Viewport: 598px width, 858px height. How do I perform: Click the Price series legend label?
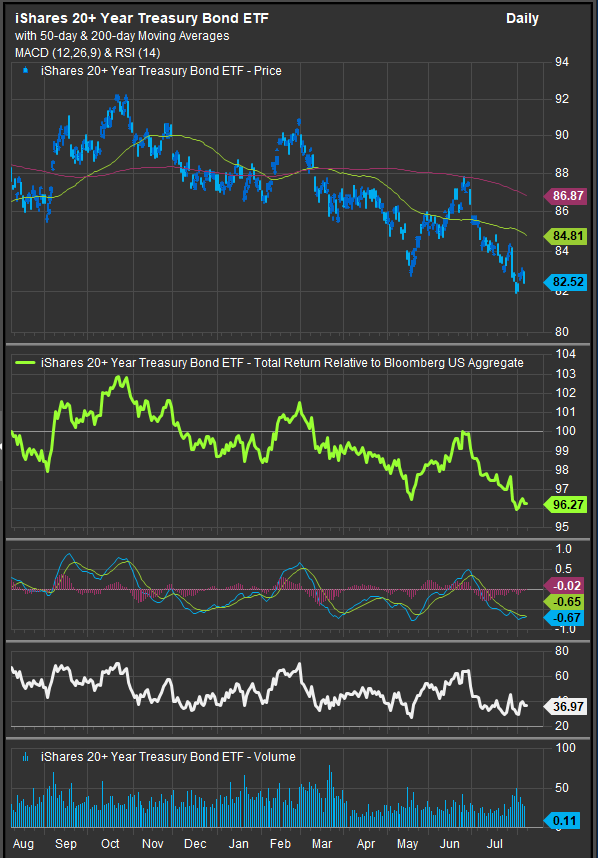pyautogui.click(x=161, y=71)
